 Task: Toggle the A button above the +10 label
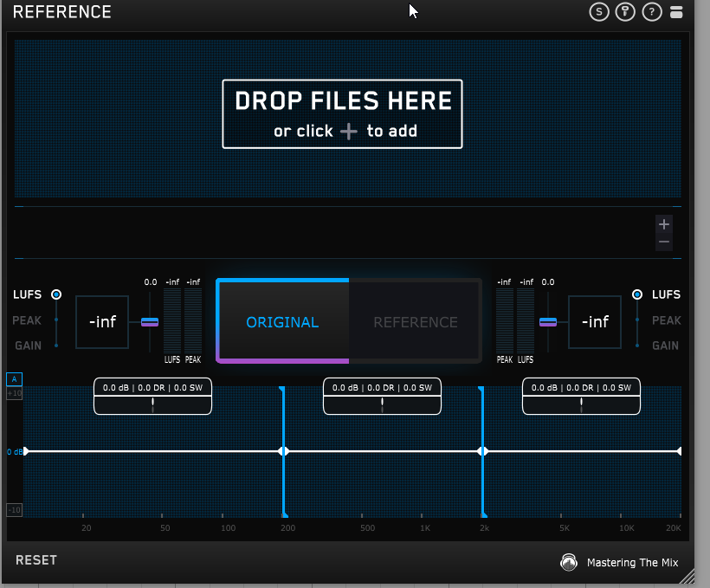14,379
